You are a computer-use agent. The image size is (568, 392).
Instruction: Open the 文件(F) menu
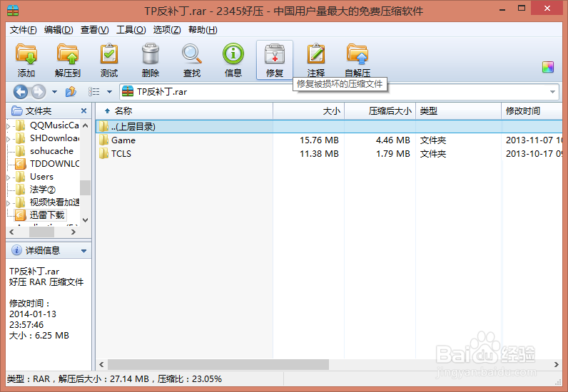23,30
